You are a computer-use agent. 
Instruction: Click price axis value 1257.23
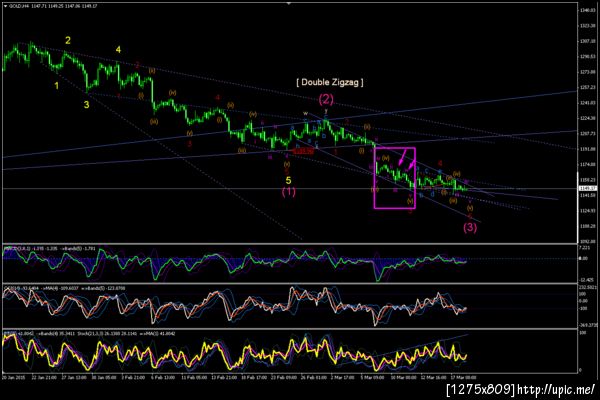(x=587, y=87)
